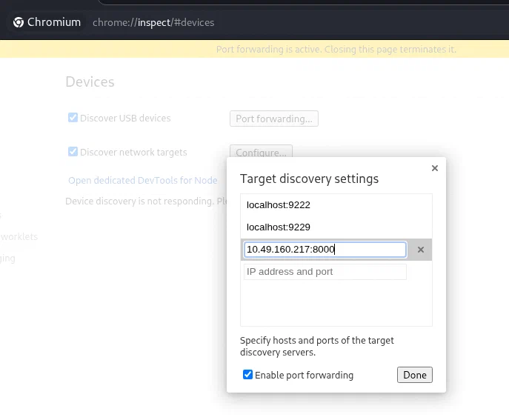Click the IP address and port field
509x420 pixels.
[x=325, y=272]
